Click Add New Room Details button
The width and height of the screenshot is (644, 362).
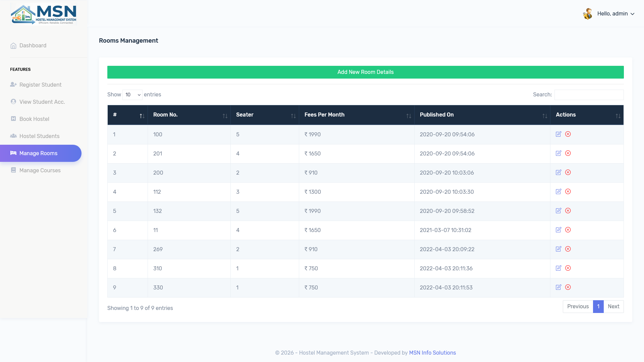coord(366,72)
